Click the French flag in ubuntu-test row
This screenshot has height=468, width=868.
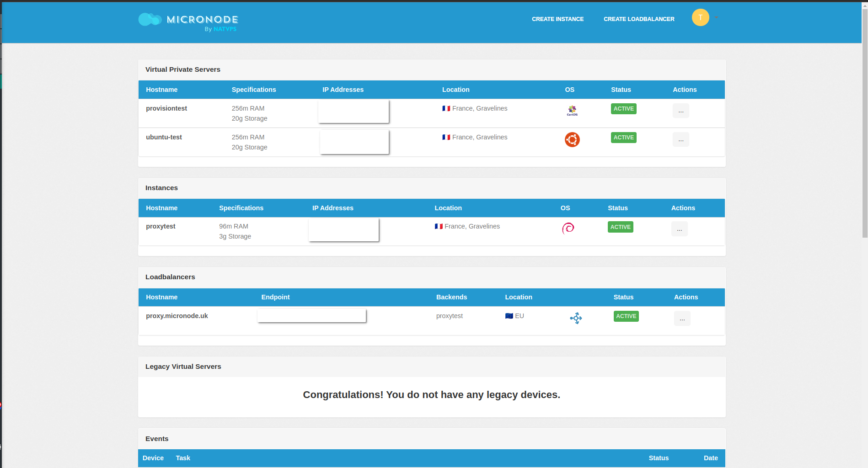coord(446,138)
